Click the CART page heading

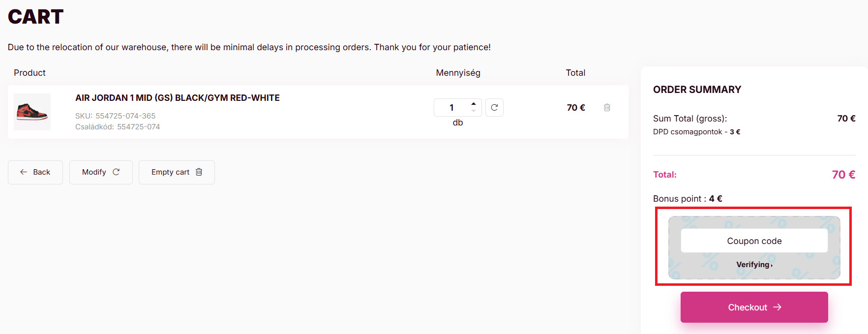click(36, 17)
